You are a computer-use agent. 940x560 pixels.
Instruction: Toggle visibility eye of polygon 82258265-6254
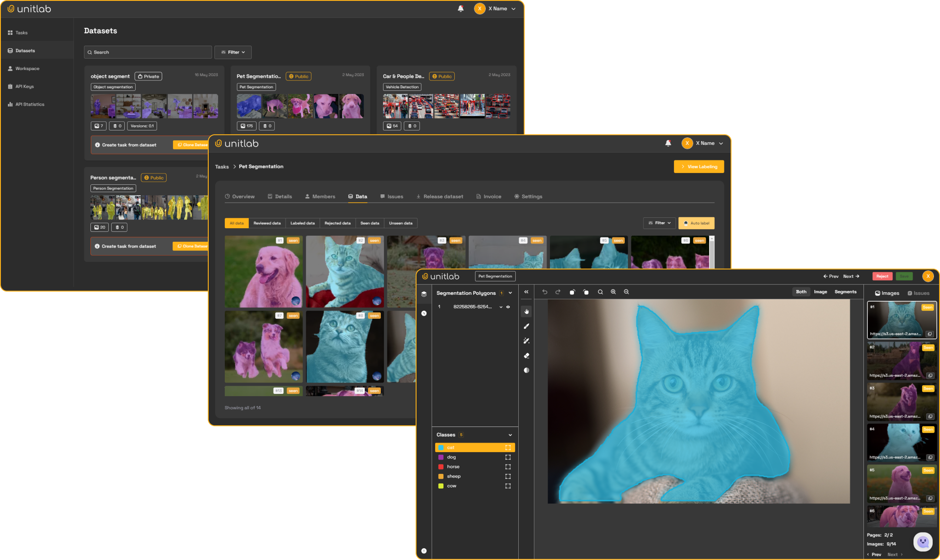[508, 307]
